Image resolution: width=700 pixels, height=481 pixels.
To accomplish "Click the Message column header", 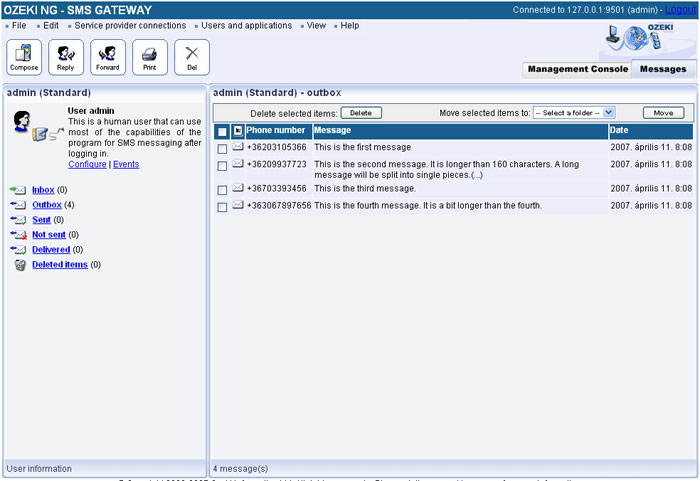I will coord(461,131).
